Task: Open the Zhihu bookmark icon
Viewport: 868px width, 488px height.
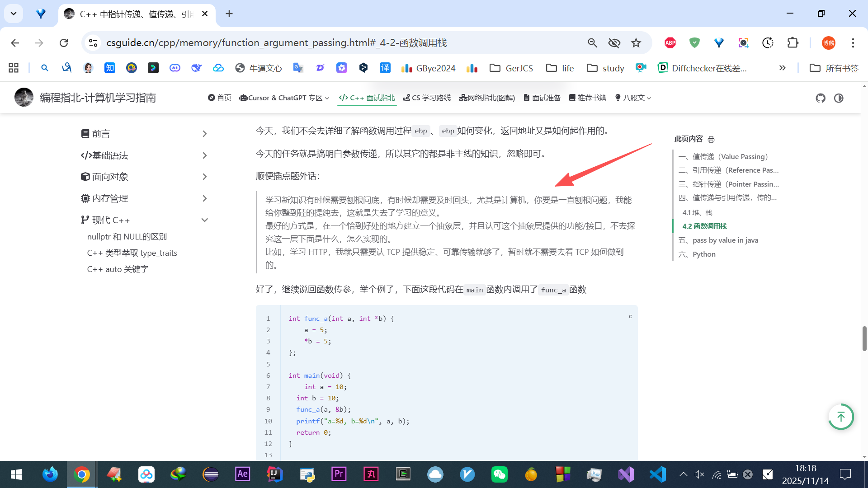Action: pos(110,68)
